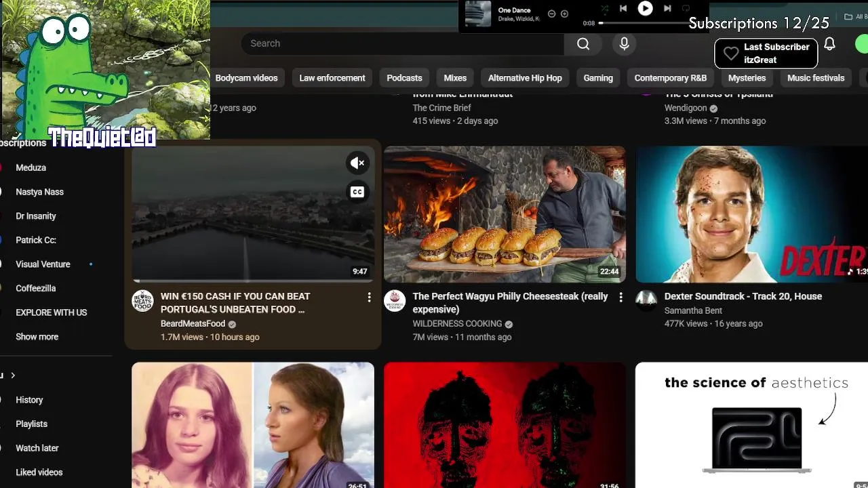Open BeardMeatsFood channel avatar
The width and height of the screenshot is (868, 488).
[142, 301]
